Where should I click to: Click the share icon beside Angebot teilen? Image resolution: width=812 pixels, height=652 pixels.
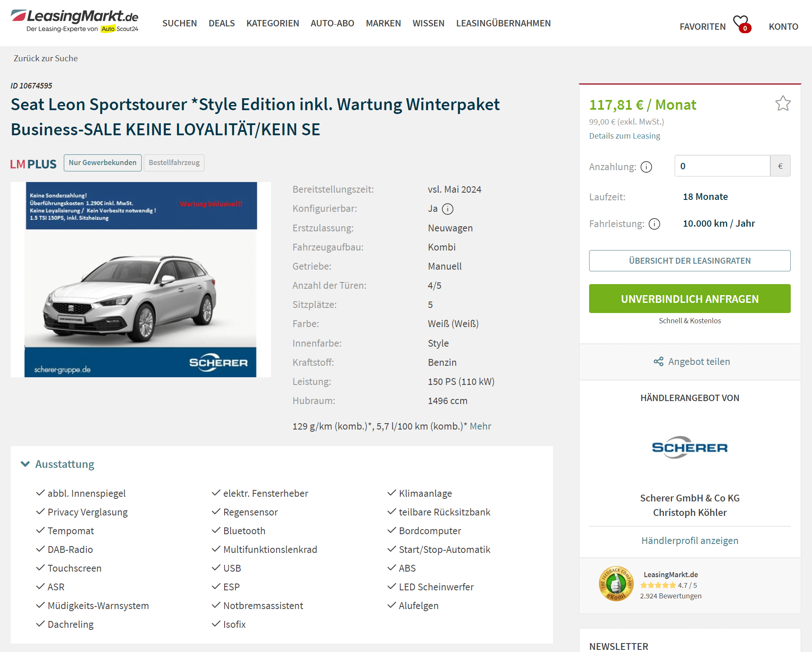[x=658, y=362]
